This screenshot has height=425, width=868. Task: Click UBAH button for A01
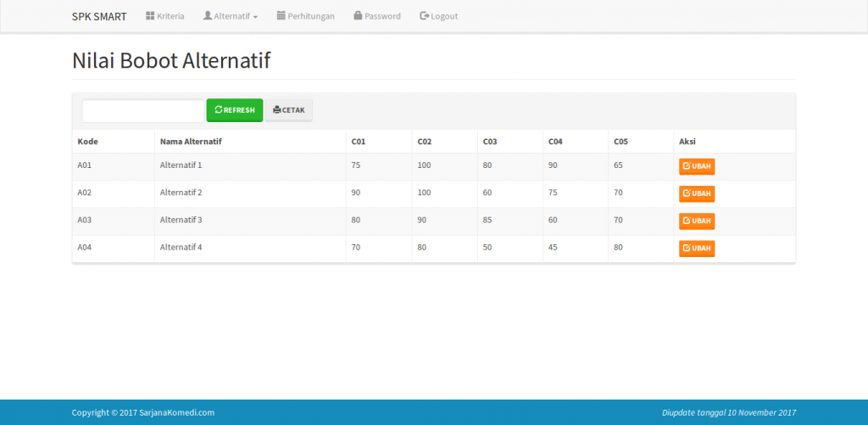(697, 166)
